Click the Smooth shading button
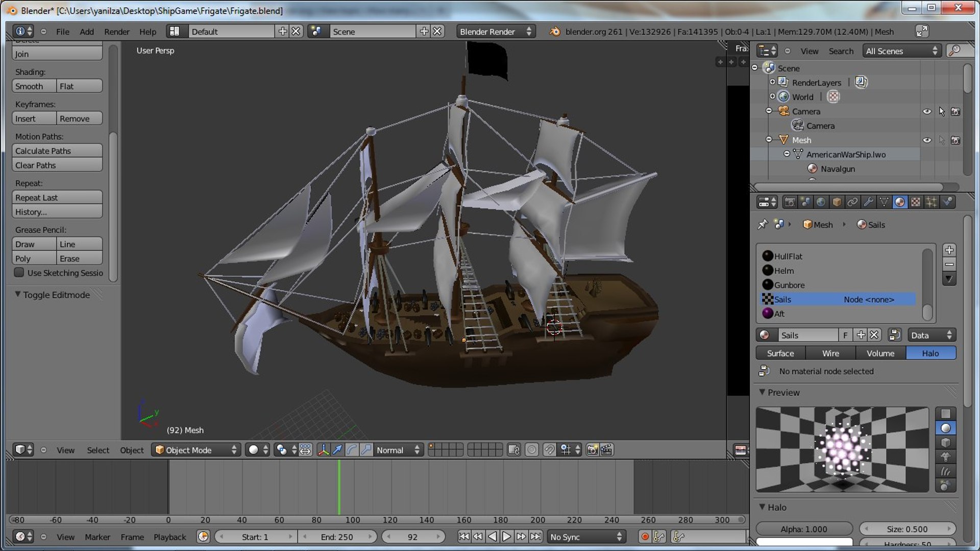Viewport: 980px width, 551px height. click(34, 86)
